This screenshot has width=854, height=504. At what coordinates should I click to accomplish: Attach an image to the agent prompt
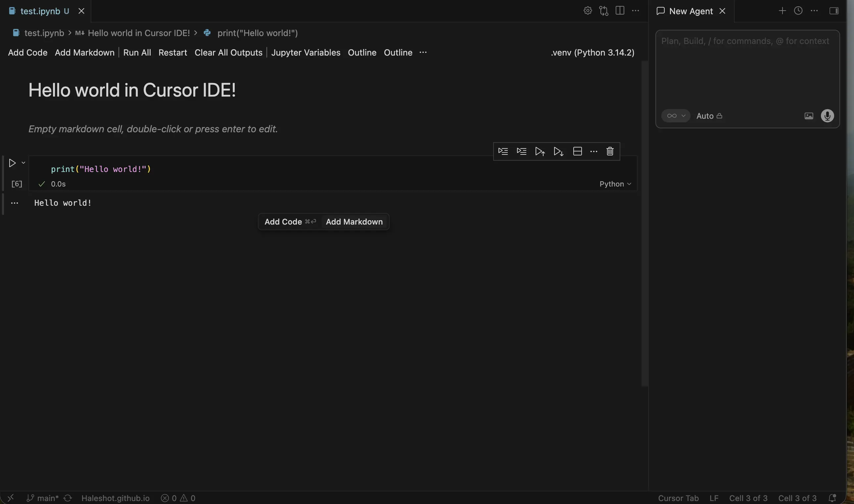tap(809, 116)
